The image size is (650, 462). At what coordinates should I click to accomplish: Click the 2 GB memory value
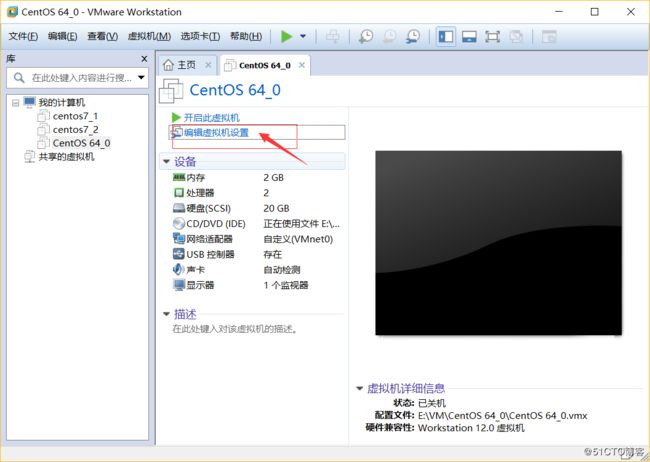(274, 178)
